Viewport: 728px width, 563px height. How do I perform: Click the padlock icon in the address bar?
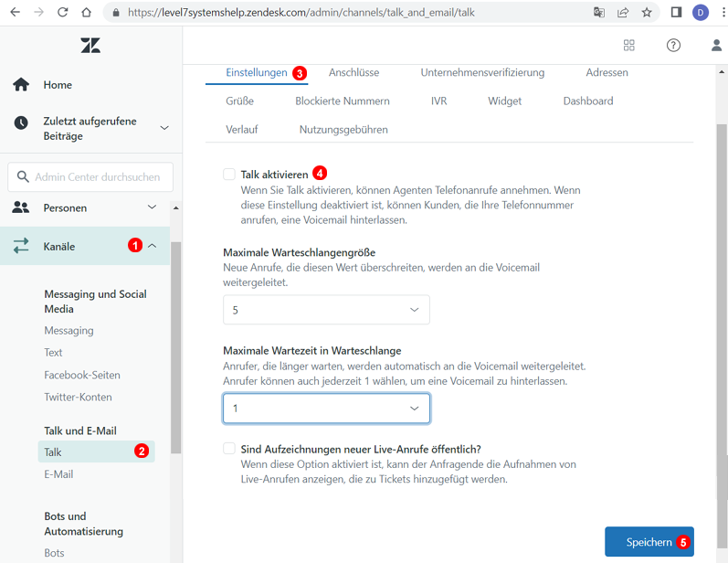click(x=116, y=13)
